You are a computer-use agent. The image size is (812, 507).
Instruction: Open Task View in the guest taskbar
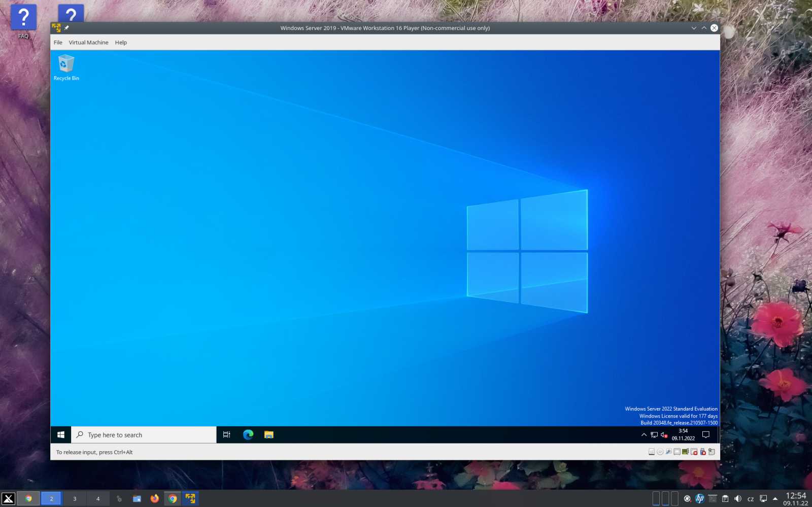(x=227, y=435)
